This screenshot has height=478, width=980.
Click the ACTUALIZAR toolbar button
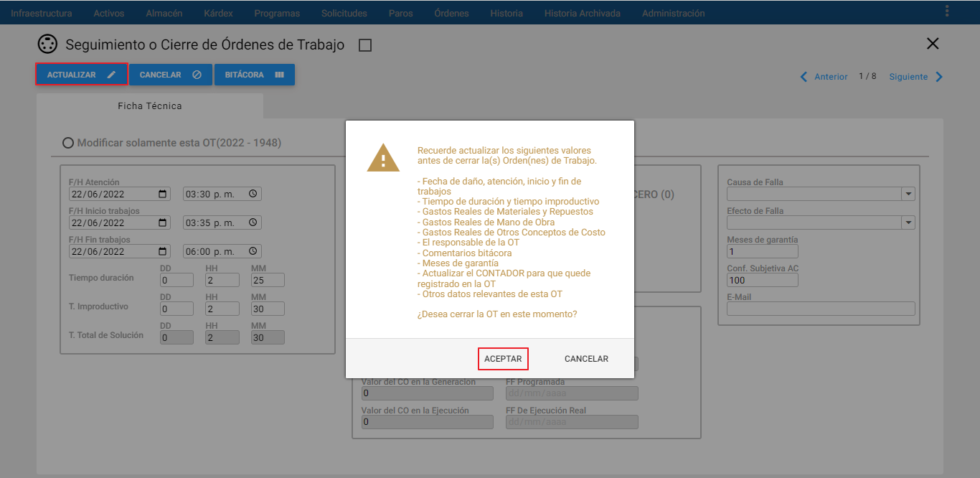pyautogui.click(x=82, y=75)
